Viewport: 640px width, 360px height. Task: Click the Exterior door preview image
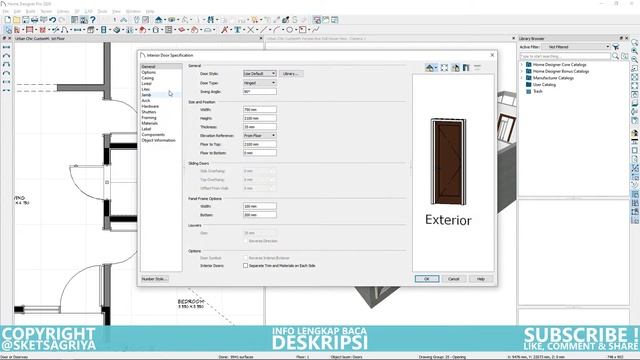pos(448,162)
